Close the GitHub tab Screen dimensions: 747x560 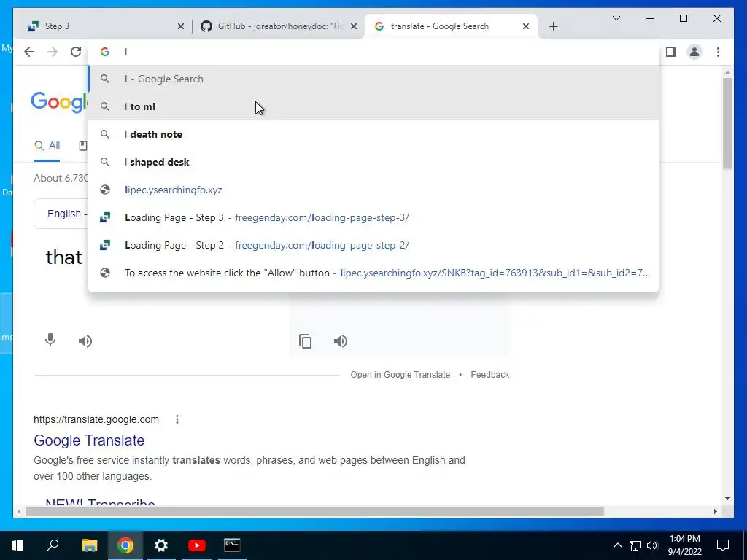pyautogui.click(x=354, y=27)
